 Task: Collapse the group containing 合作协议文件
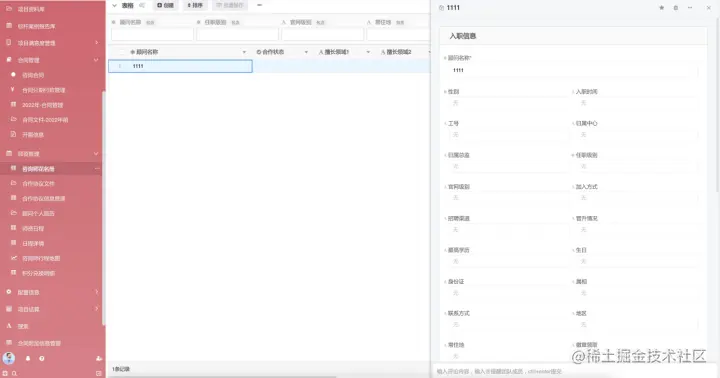tap(96, 153)
